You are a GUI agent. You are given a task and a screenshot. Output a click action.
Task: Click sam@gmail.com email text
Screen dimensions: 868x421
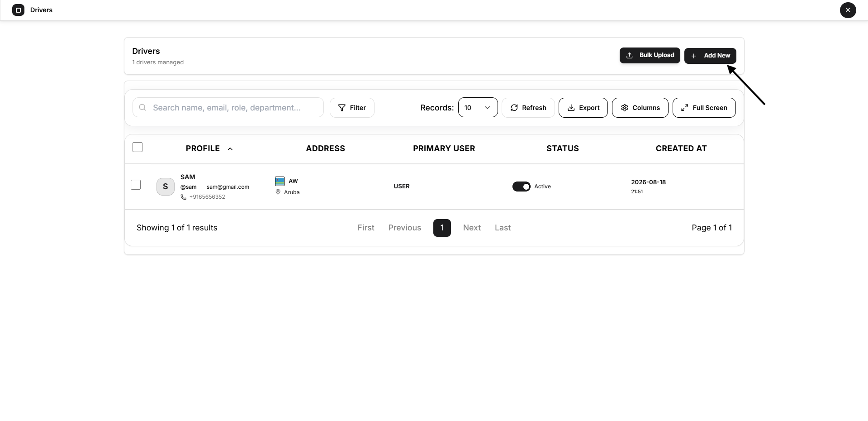click(228, 187)
